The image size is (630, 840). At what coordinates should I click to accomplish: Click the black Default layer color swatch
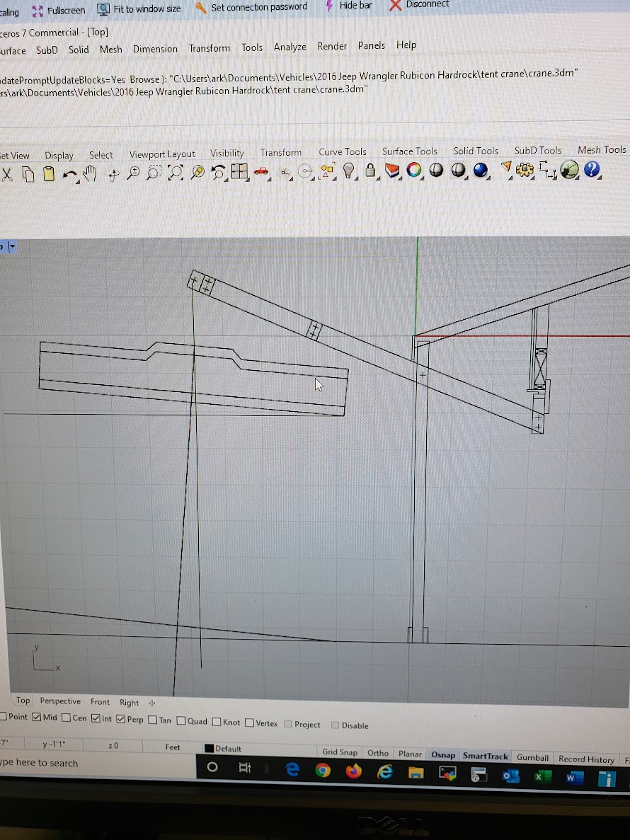tap(209, 749)
